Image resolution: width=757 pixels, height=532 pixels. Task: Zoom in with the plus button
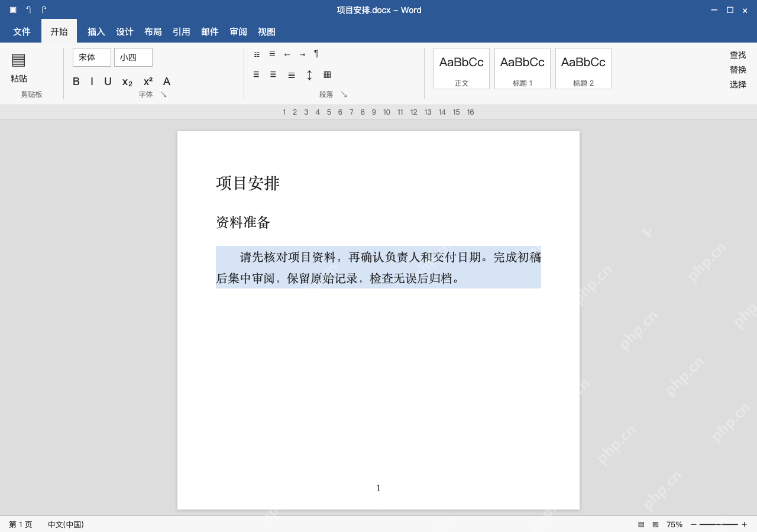[x=744, y=524]
